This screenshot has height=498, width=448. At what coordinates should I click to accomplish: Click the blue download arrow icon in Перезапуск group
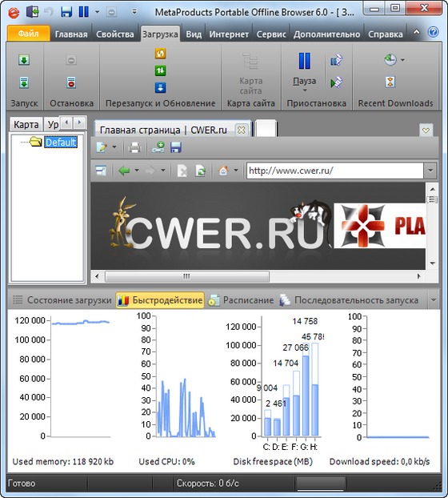[161, 87]
